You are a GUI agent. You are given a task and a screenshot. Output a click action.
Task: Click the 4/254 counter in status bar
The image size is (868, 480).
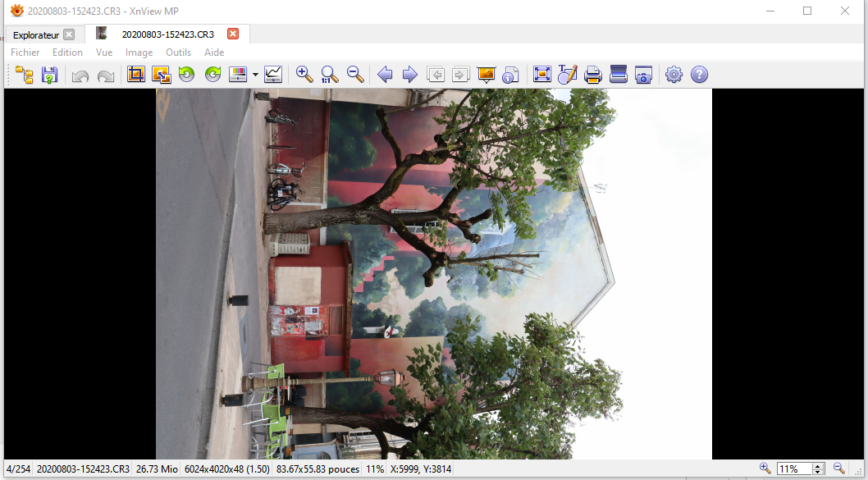pyautogui.click(x=18, y=469)
